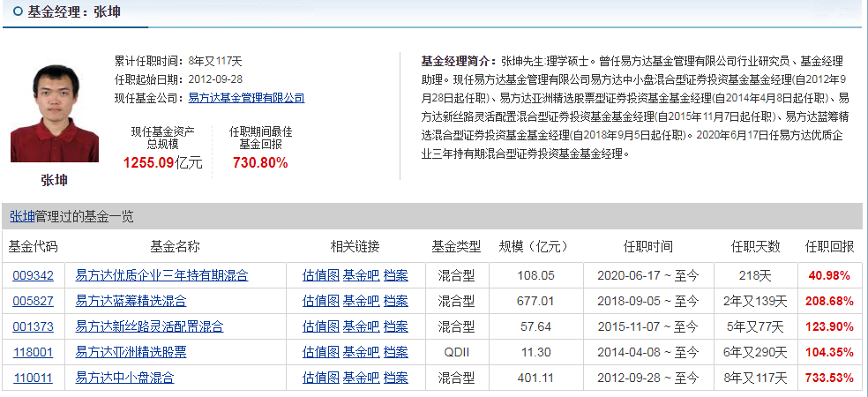868x397 pixels.
Task: Open 档案 for 易方达亚洲精选股票
Action: [396, 352]
